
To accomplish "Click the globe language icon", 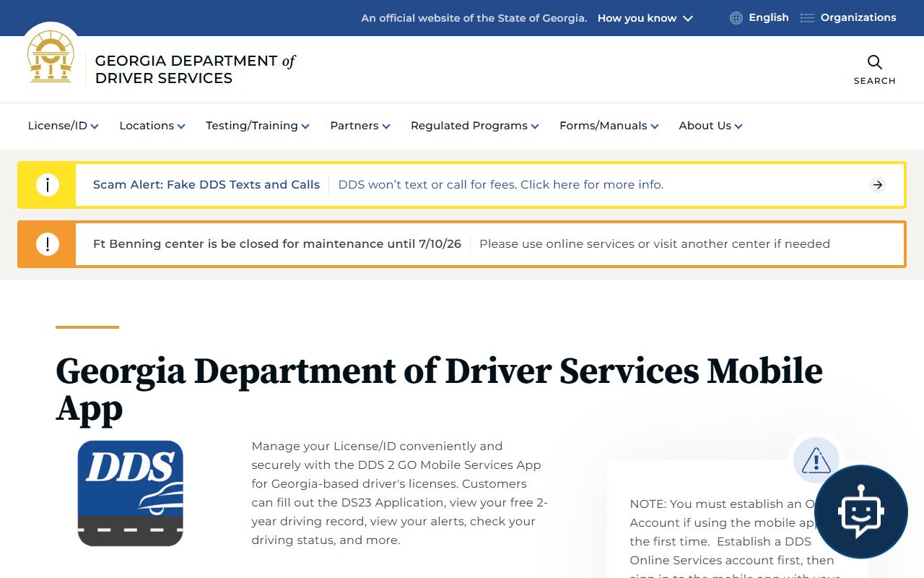I will point(736,18).
